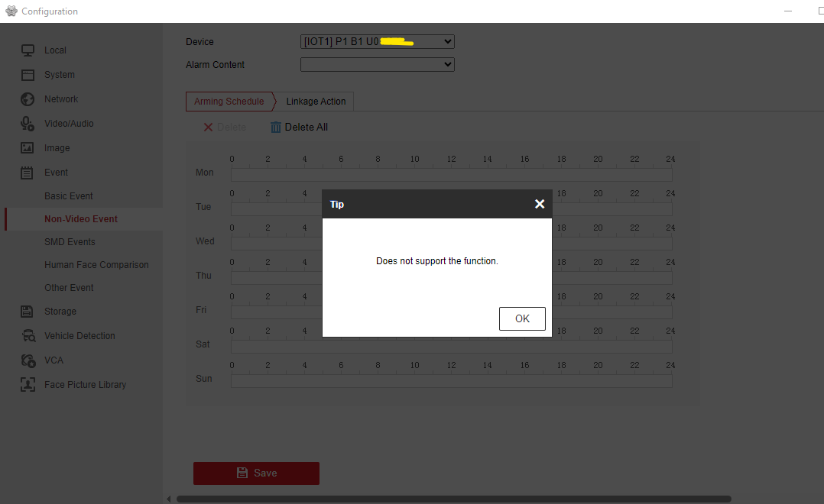Viewport: 824px width, 504px height.
Task: Collapse the Event section in sidebar
Action: pos(56,173)
